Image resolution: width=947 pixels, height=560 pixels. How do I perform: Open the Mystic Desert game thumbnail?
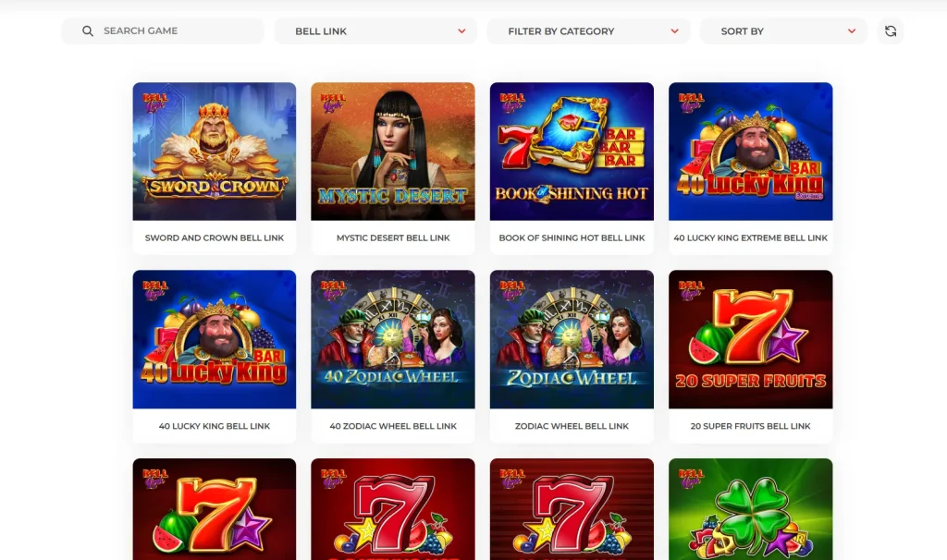point(392,152)
